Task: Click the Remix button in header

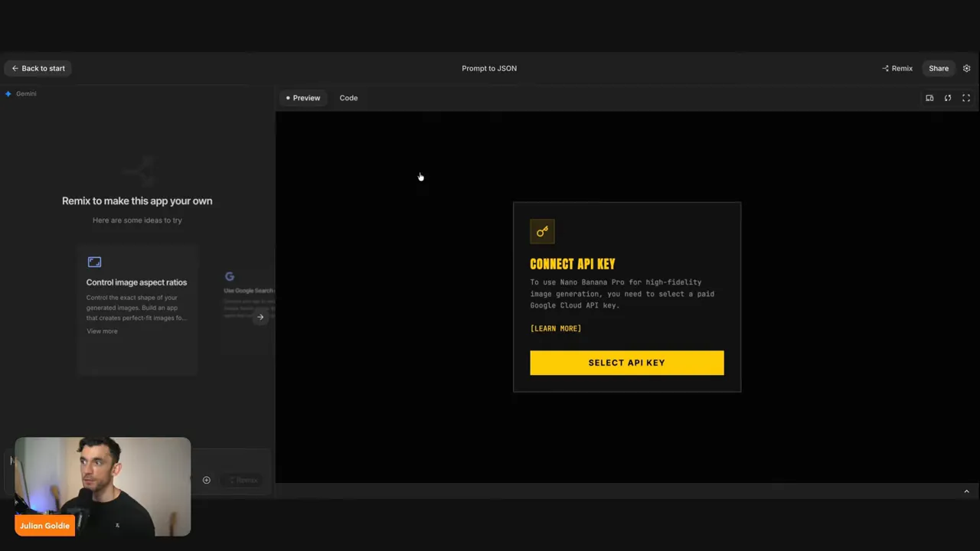Action: 897,68
